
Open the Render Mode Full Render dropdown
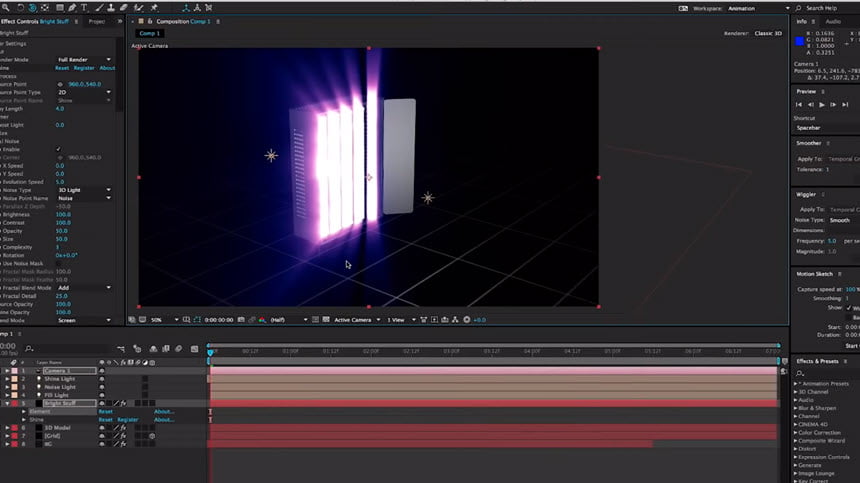click(84, 60)
